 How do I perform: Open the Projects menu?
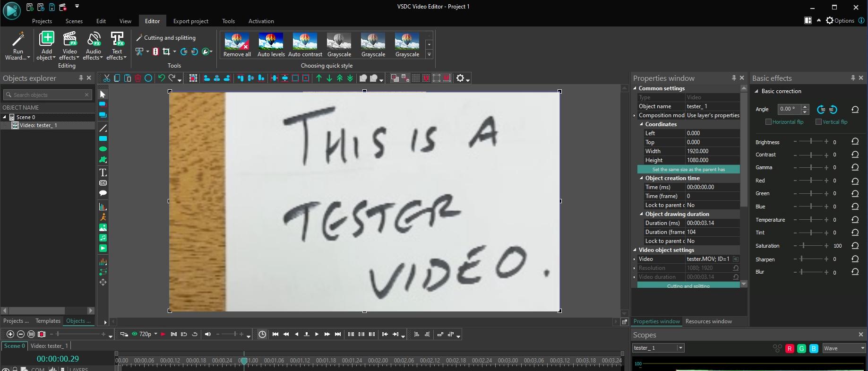coord(42,21)
